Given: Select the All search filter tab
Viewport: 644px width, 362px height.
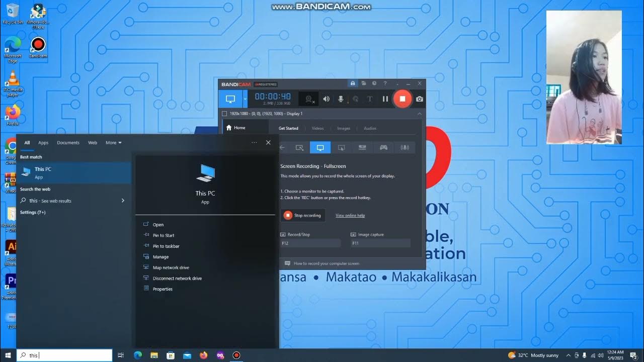Looking at the screenshot, I should [x=27, y=143].
